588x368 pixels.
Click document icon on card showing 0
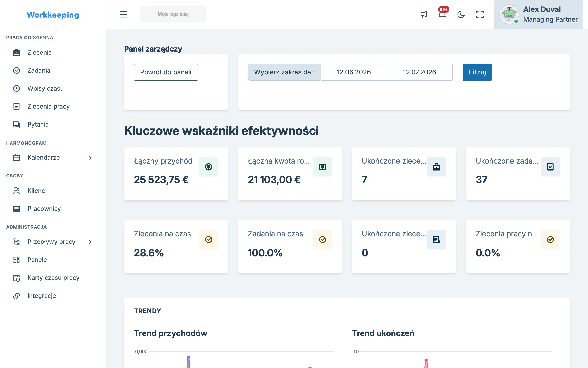pyautogui.click(x=436, y=239)
